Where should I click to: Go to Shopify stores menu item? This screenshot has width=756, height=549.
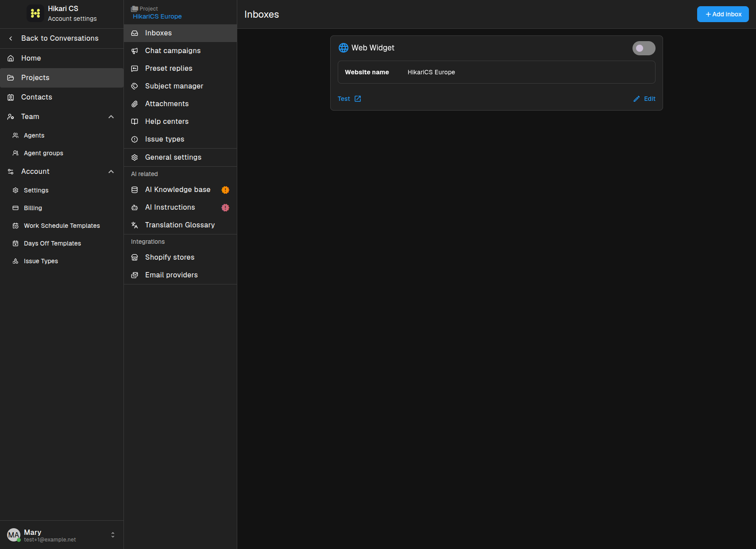point(180,257)
